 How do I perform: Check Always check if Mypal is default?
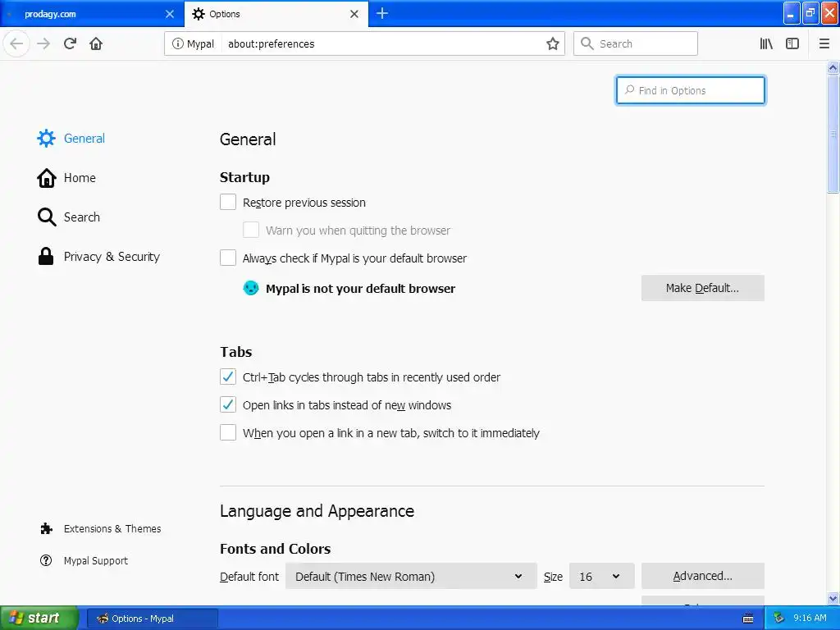click(x=228, y=258)
